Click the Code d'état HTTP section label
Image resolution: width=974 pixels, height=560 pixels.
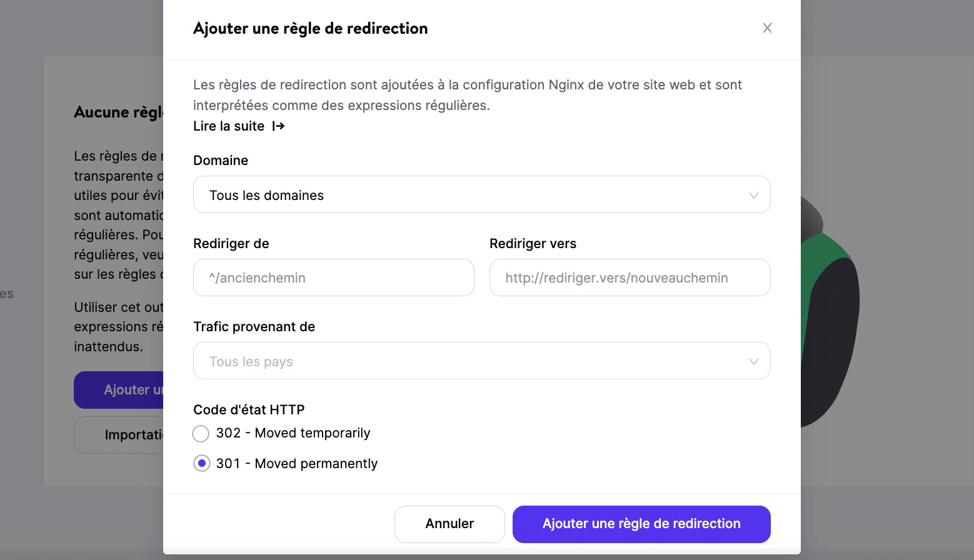[x=248, y=409]
